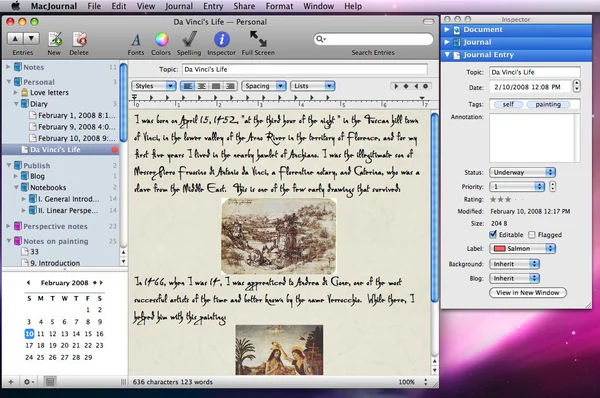Align text right

(230, 86)
